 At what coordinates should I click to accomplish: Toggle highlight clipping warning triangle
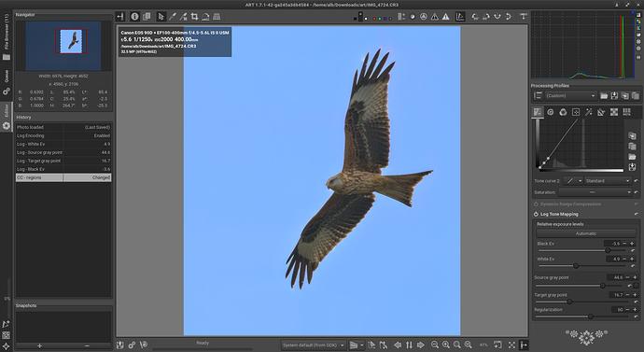445,17
